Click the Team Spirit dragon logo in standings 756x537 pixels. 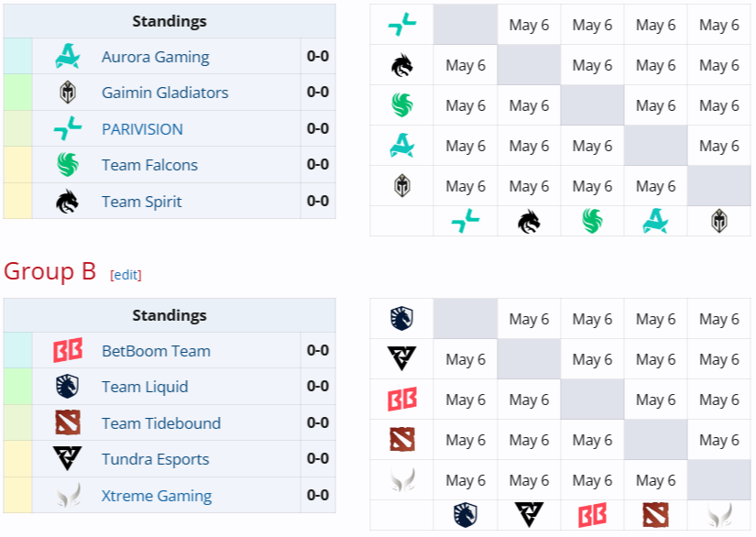click(67, 202)
